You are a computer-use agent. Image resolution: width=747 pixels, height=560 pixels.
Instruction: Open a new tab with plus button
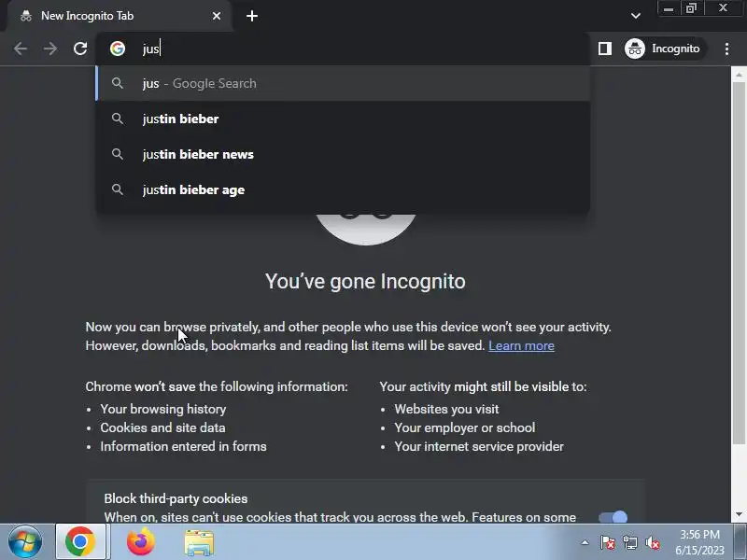coord(252,16)
